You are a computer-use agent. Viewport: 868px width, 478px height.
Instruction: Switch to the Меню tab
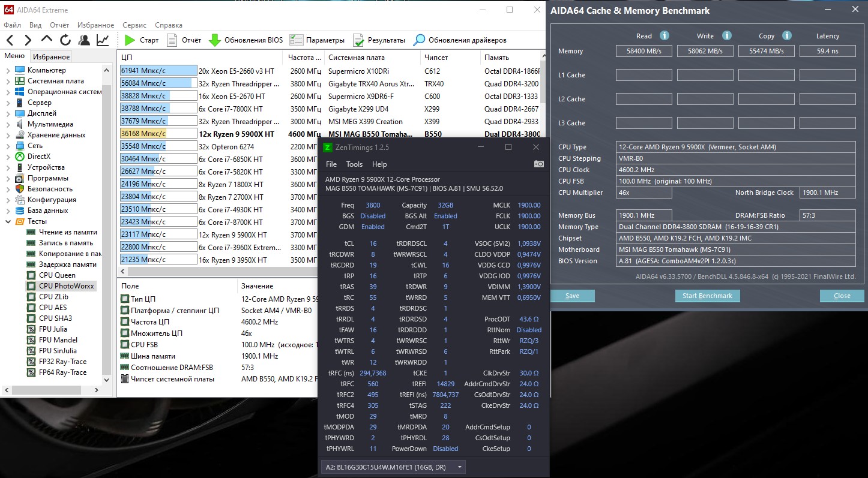point(14,56)
